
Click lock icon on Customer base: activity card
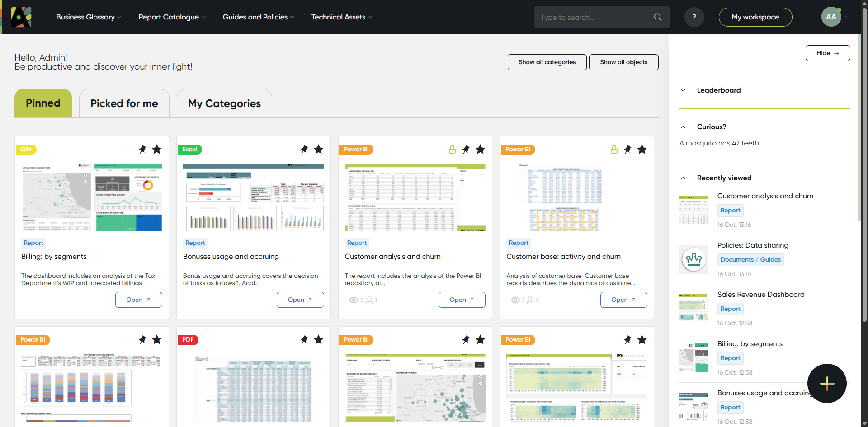point(614,150)
